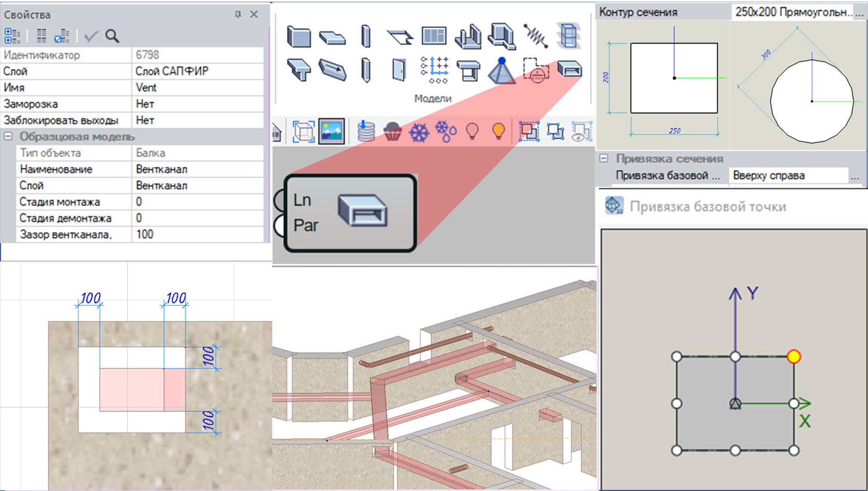Apply properties with the checkmark button
Image resolution: width=868 pixels, height=491 pixels.
(91, 36)
